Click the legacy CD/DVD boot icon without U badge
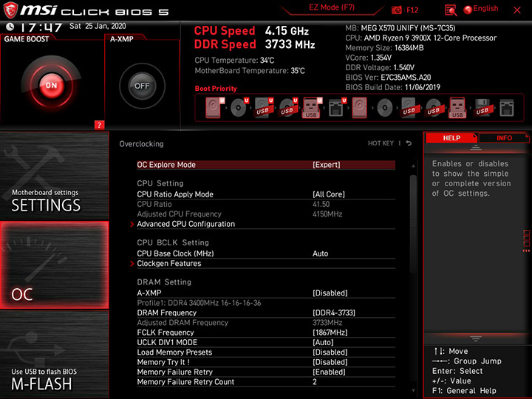532x399 pixels. tap(385, 108)
